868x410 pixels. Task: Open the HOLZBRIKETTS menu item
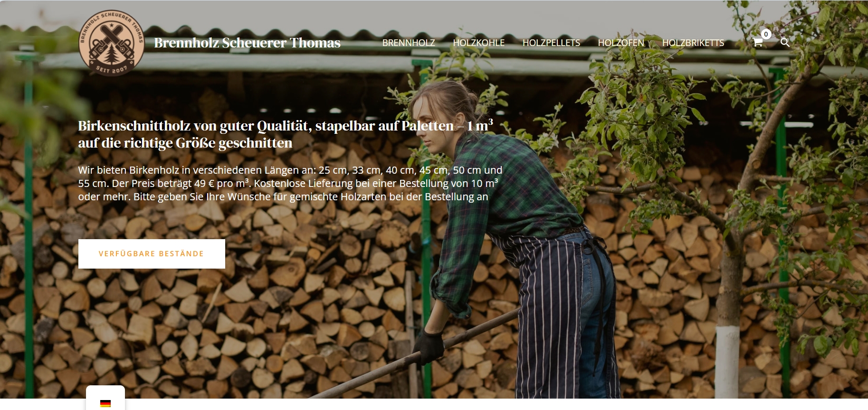click(693, 43)
